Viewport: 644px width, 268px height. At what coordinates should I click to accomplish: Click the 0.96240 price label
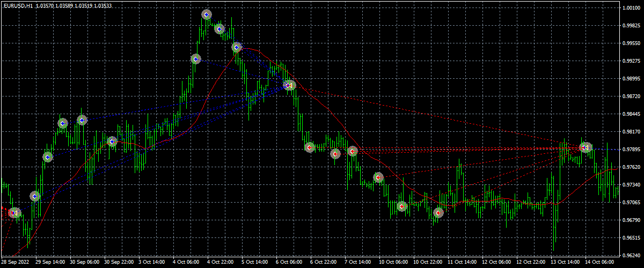coord(631,256)
